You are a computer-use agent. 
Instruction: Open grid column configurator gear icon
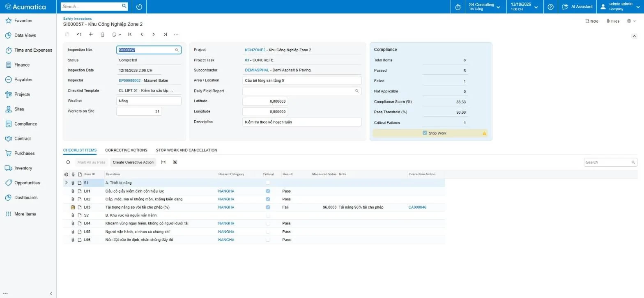point(66,174)
